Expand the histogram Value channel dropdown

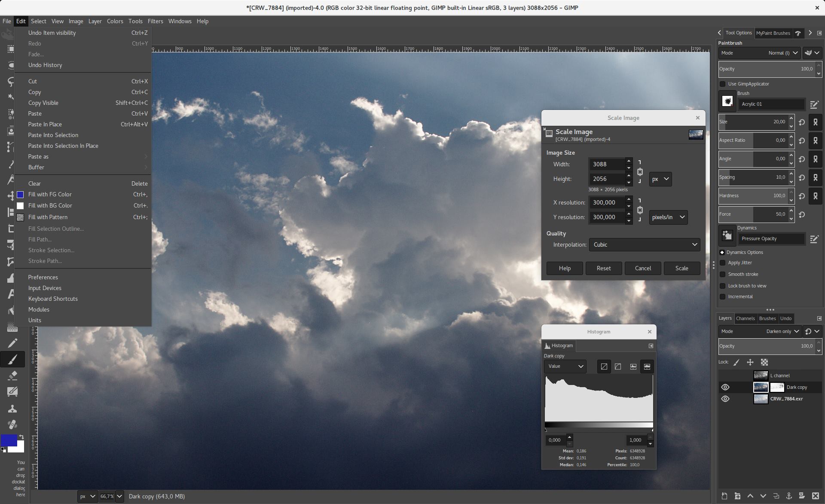point(565,366)
